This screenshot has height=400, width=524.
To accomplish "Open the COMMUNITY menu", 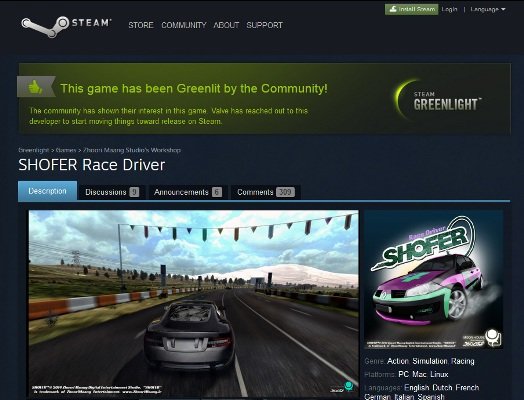I will point(183,25).
